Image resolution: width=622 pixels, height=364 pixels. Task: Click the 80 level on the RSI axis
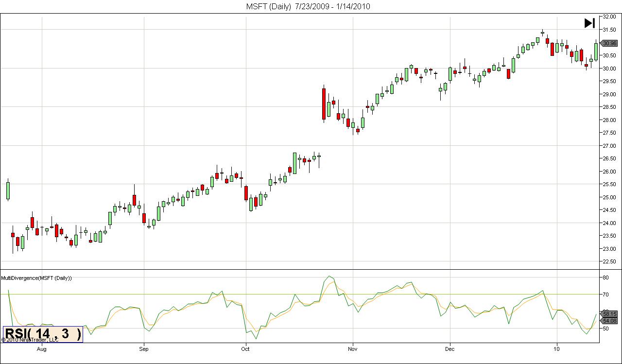pyautogui.click(x=605, y=277)
